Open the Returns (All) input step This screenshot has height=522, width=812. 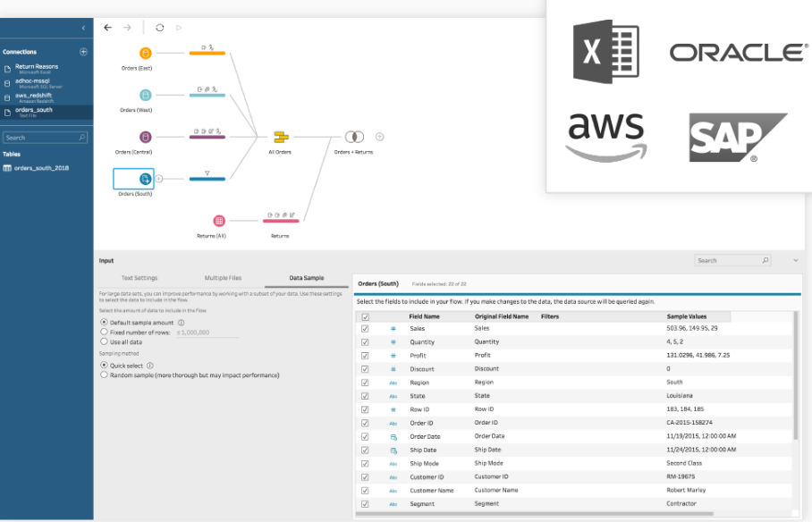click(220, 219)
